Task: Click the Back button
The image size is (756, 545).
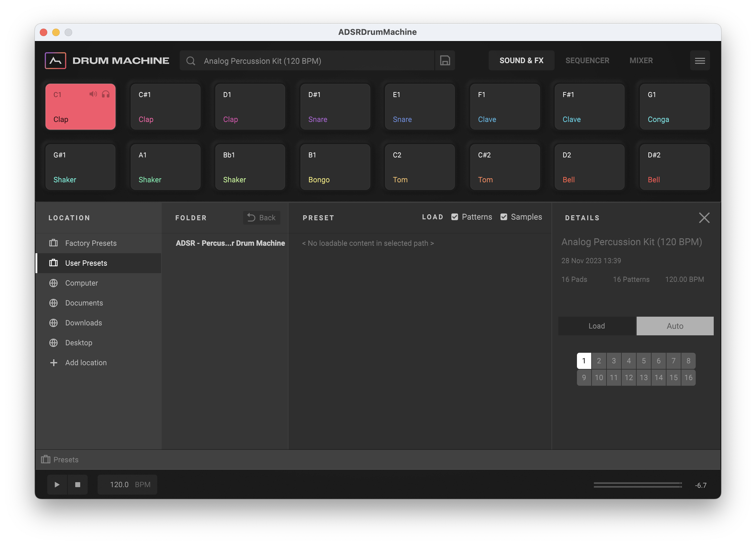Action: (261, 218)
